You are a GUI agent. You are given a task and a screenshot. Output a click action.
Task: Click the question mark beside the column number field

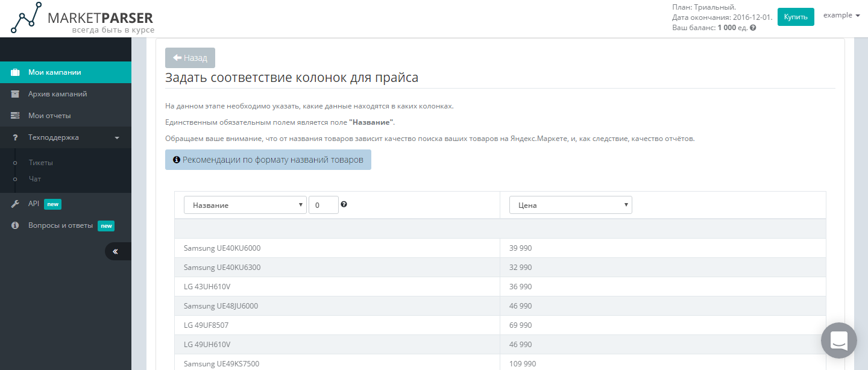pyautogui.click(x=344, y=204)
